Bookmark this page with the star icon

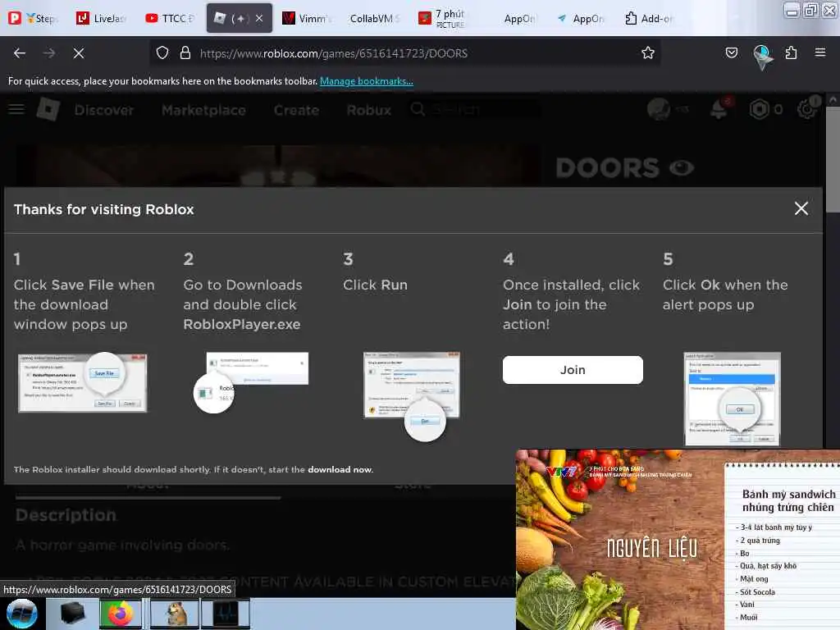click(x=648, y=53)
